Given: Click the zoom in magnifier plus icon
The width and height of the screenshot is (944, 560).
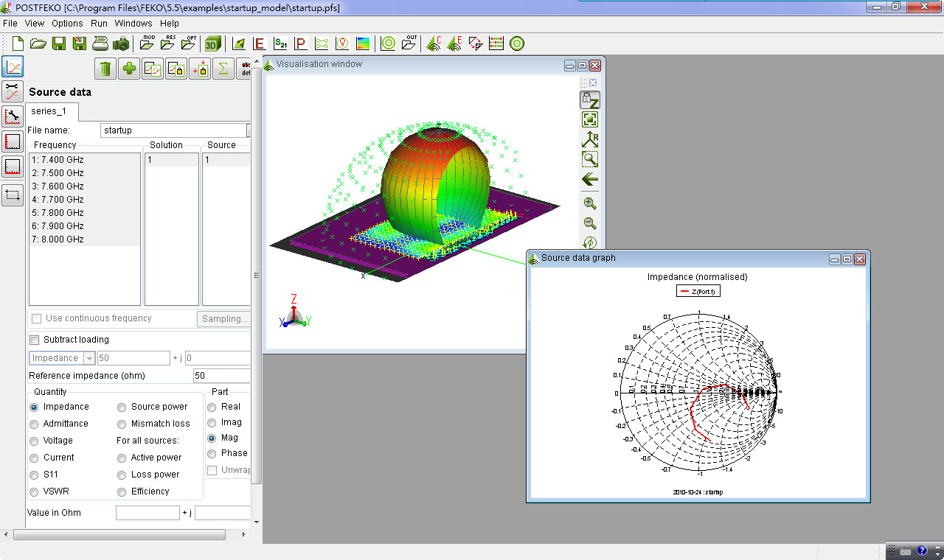Looking at the screenshot, I should click(x=590, y=203).
